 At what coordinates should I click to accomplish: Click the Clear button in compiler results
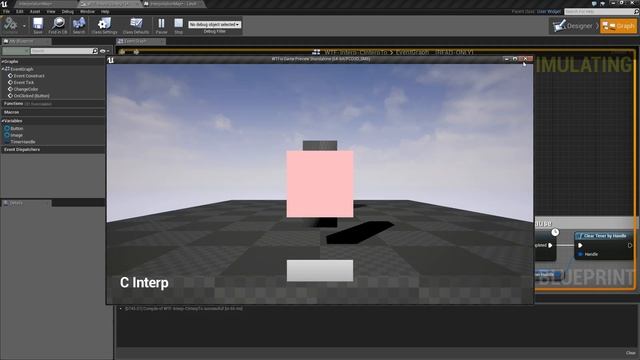631,353
